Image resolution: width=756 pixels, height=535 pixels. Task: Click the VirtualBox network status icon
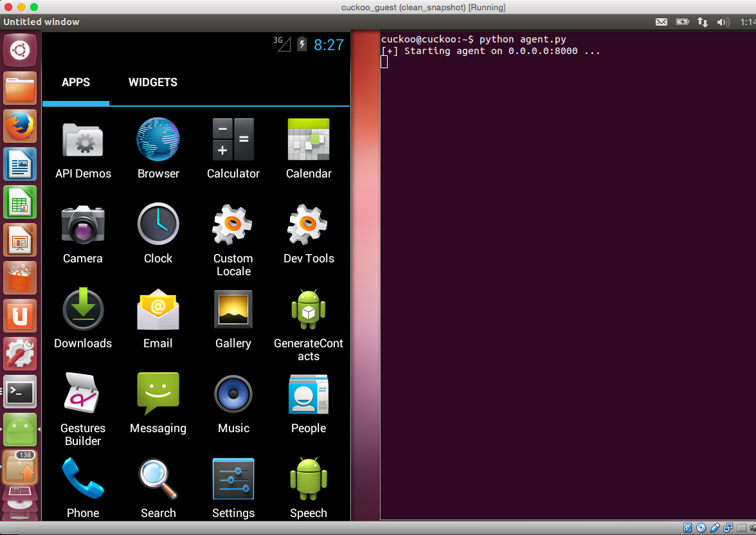[x=728, y=528]
